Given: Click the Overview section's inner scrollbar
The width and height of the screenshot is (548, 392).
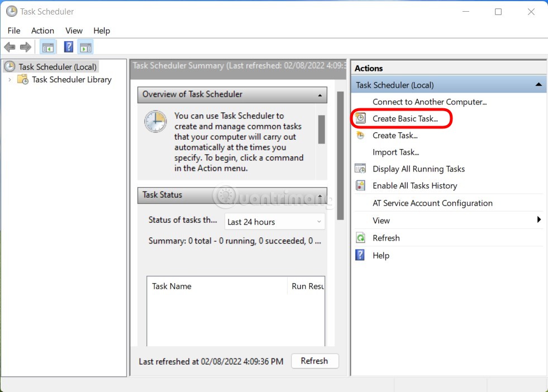Looking at the screenshot, I should [x=322, y=129].
